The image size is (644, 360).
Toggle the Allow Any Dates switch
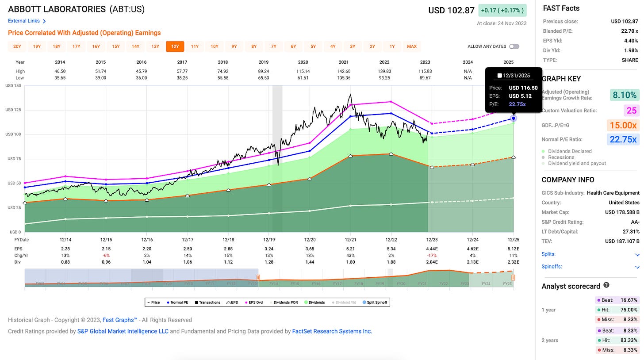click(x=514, y=46)
